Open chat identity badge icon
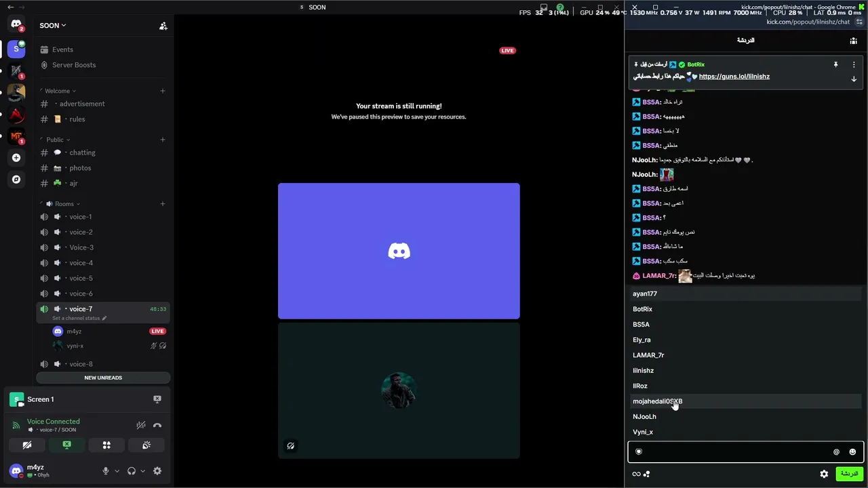This screenshot has height=488, width=868. coord(638,452)
